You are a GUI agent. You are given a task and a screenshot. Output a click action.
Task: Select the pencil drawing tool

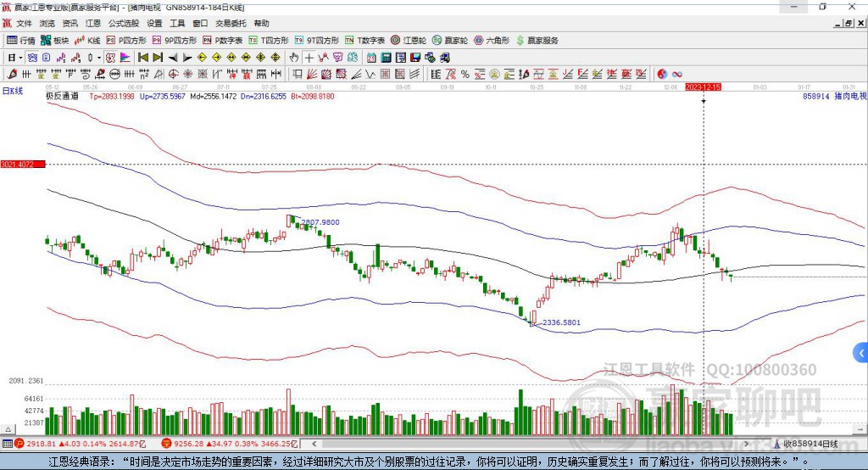coord(12,75)
